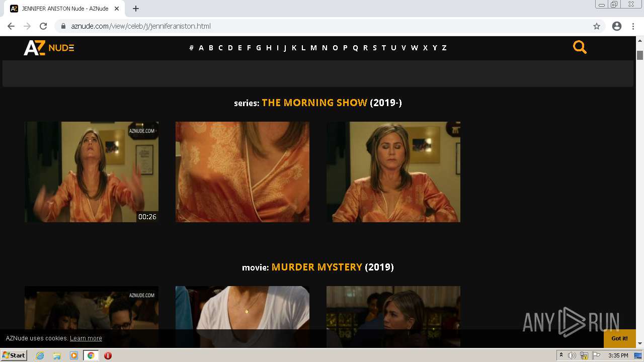Open the media player taskbar icon
Image resolution: width=644 pixels, height=362 pixels.
74,355
